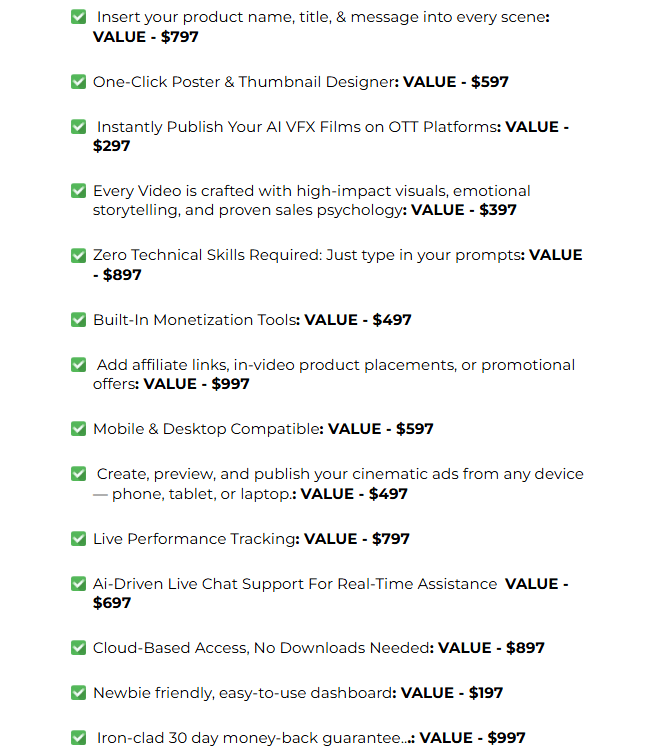Click the green checkmark beside One-Click Poster & Thumbnail Designer
The width and height of the screenshot is (650, 754).
(78, 82)
